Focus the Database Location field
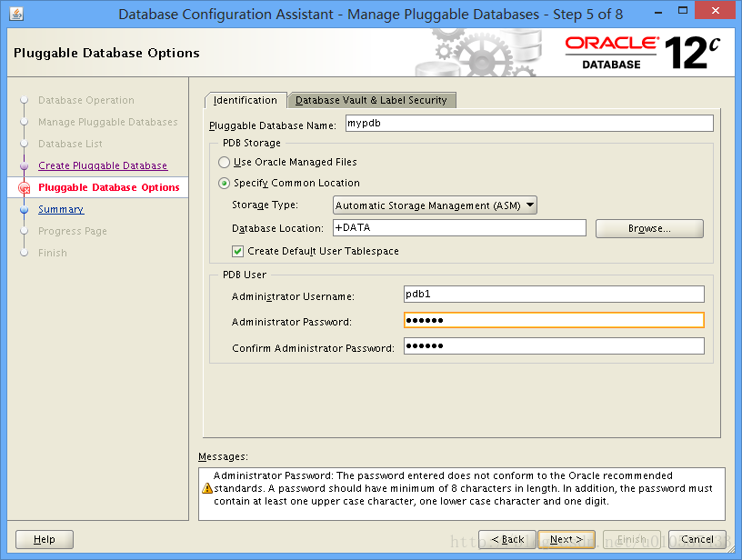This screenshot has width=742, height=560. pyautogui.click(x=459, y=227)
